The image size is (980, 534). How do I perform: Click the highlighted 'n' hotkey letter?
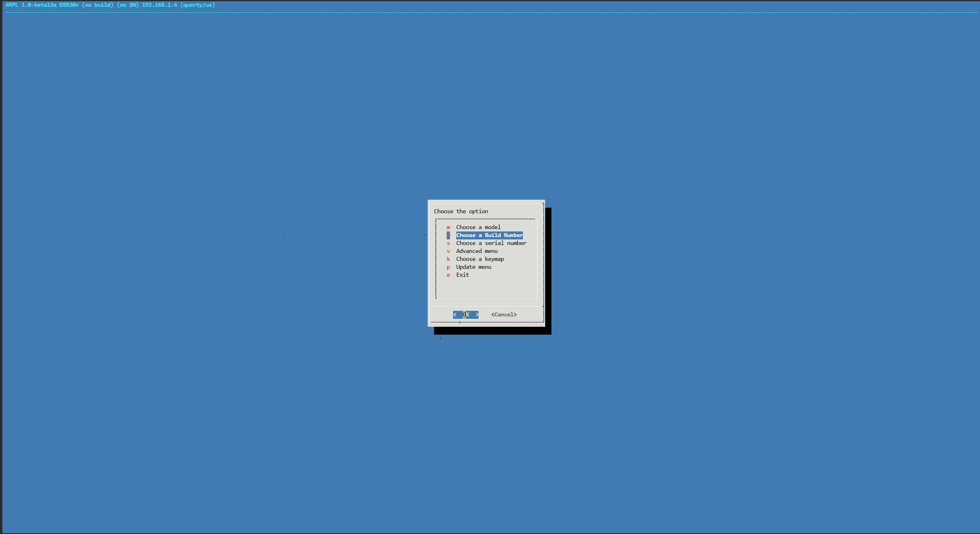448,235
